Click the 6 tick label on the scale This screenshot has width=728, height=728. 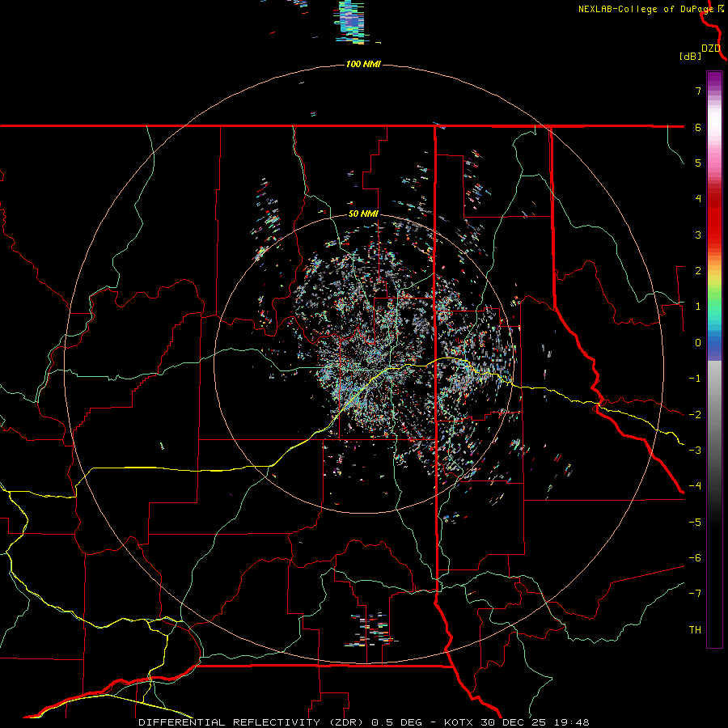click(698, 127)
